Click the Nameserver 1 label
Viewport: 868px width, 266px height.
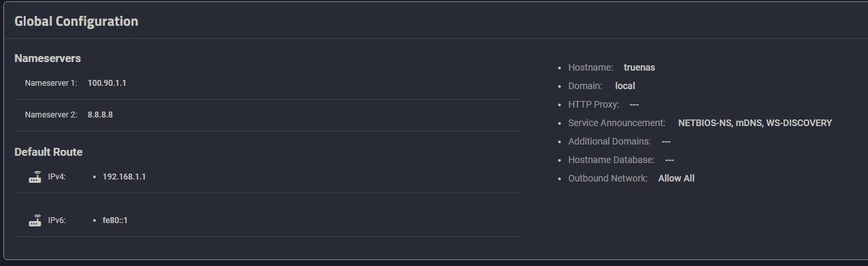pyautogui.click(x=51, y=83)
